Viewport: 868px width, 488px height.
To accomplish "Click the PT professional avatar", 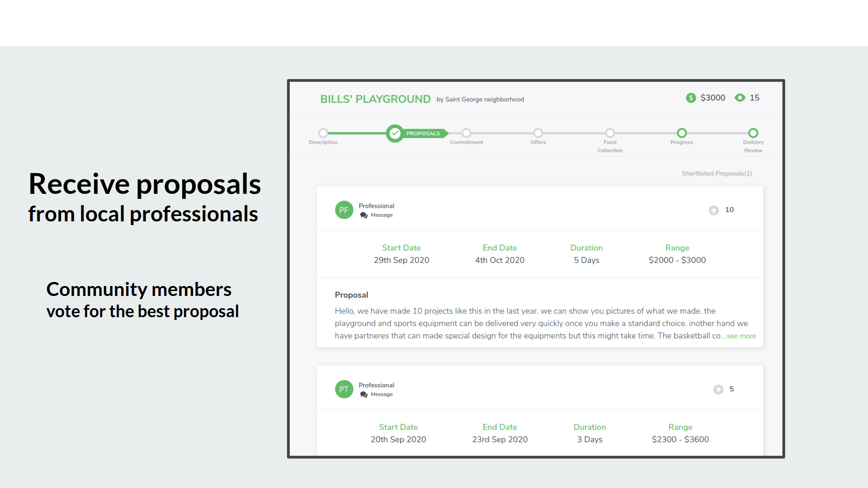I will tap(344, 389).
